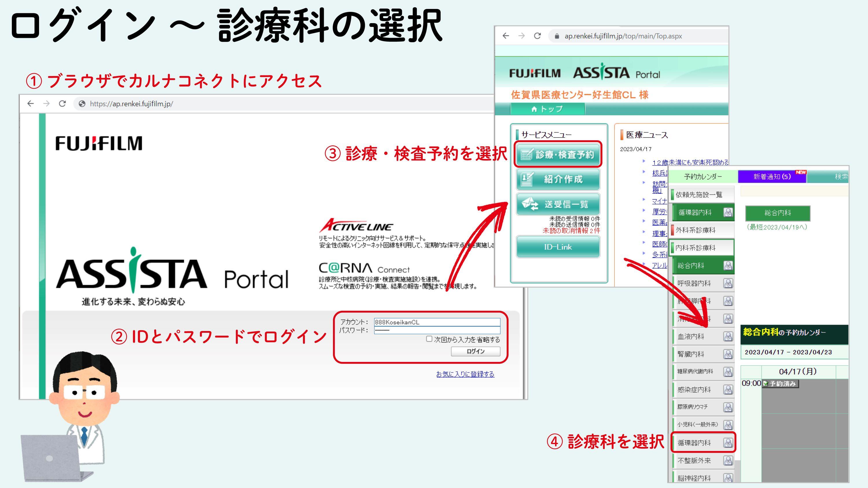The height and width of the screenshot is (488, 868).
Task: Select the 呼吸器内科 department label
Action: [x=694, y=283]
